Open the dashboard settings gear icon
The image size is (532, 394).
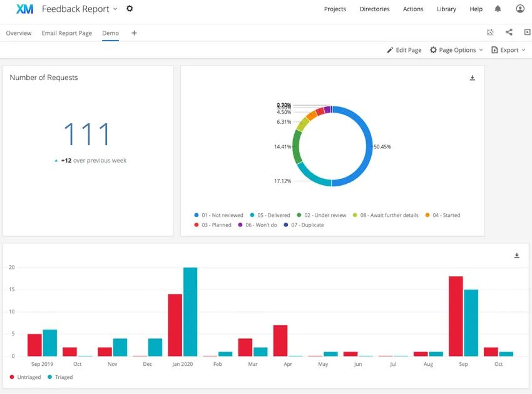pos(130,9)
